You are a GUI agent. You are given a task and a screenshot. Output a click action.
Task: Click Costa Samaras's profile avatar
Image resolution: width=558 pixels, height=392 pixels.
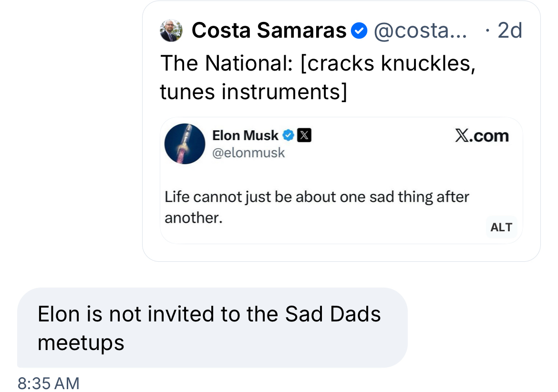pyautogui.click(x=171, y=31)
